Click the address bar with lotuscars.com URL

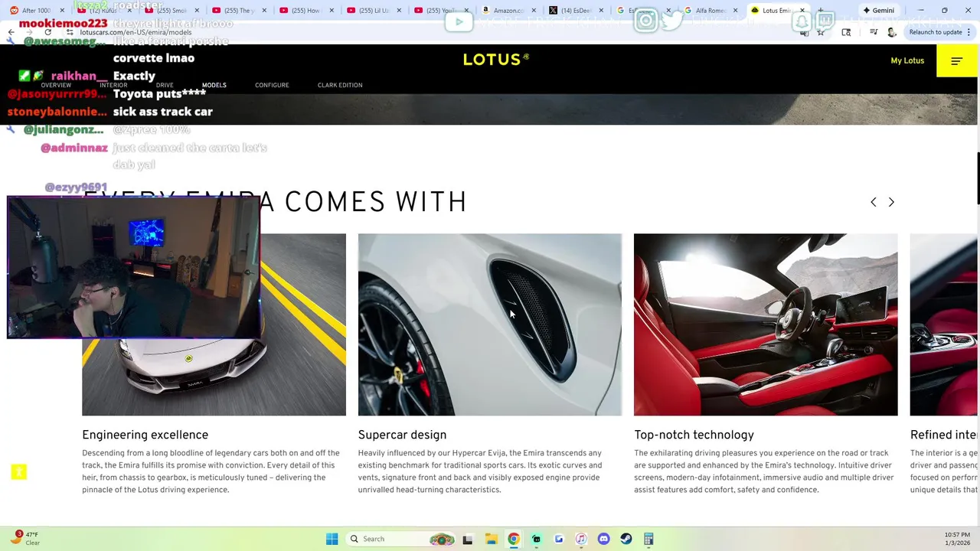[429, 32]
